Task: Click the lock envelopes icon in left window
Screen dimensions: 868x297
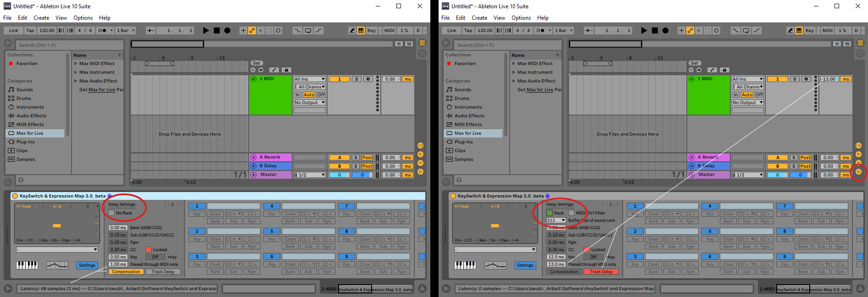Action: [286, 70]
